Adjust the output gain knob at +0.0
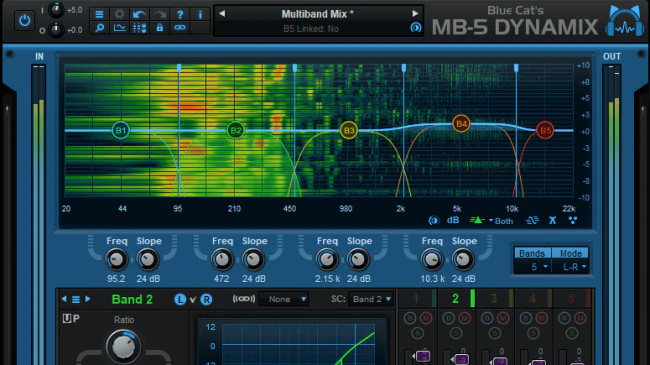The width and height of the screenshot is (650, 365). 56,30
